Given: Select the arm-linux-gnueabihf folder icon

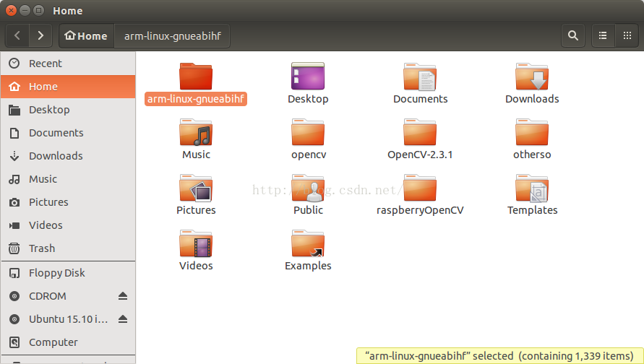Looking at the screenshot, I should click(196, 77).
